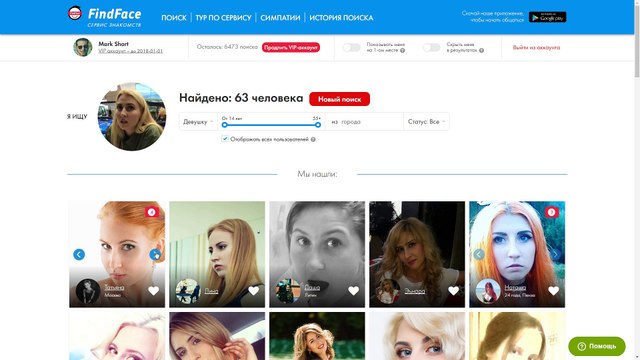640x360 pixels.
Task: Open ТУР ПО СЕРВИСУ menu item
Action: [223, 18]
